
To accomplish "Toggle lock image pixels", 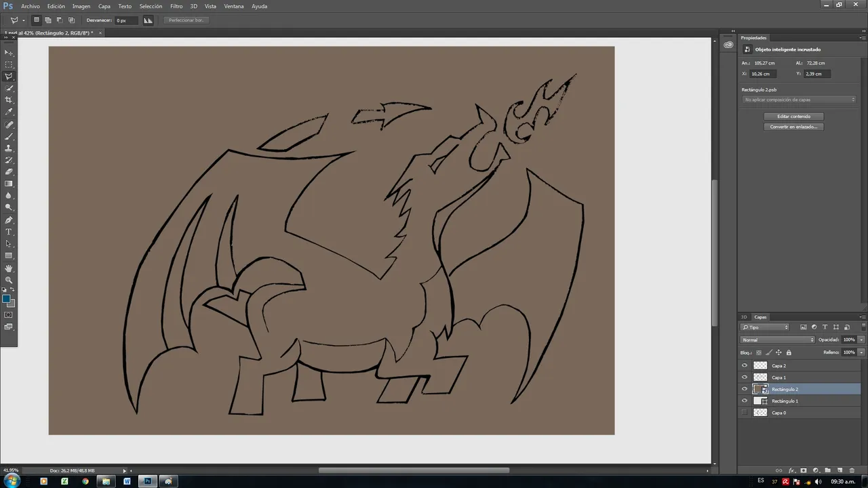I will coord(769,352).
